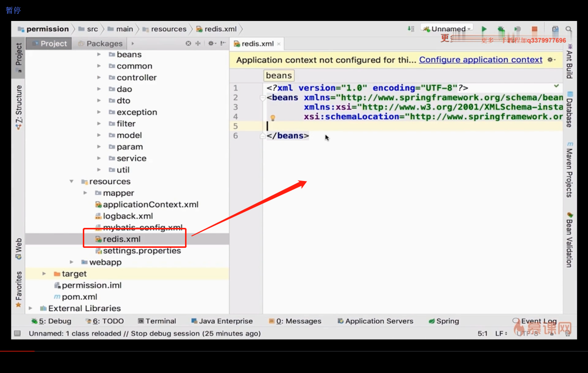Image resolution: width=588 pixels, height=373 pixels.
Task: Click the collapse all icon in Project panel
Action: (198, 43)
